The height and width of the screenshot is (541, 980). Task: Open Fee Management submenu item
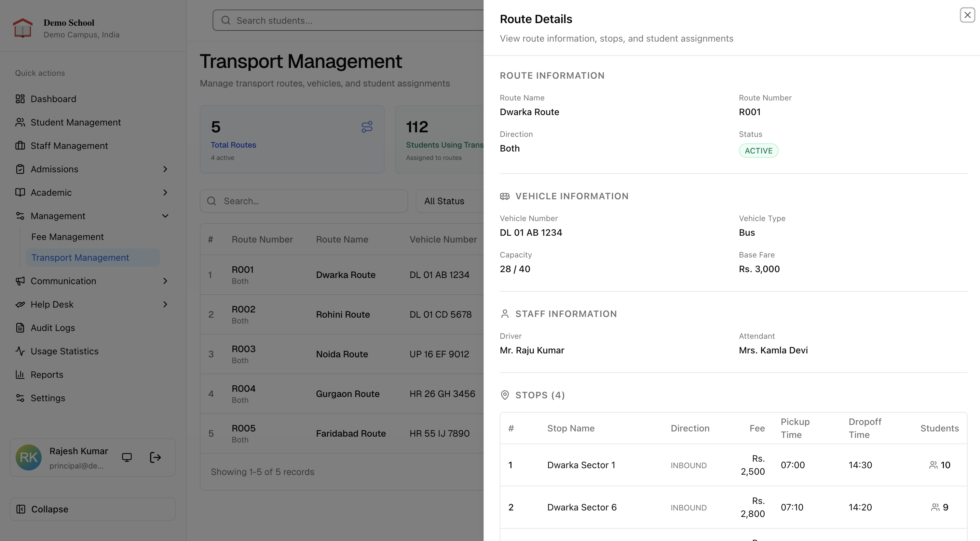(67, 237)
